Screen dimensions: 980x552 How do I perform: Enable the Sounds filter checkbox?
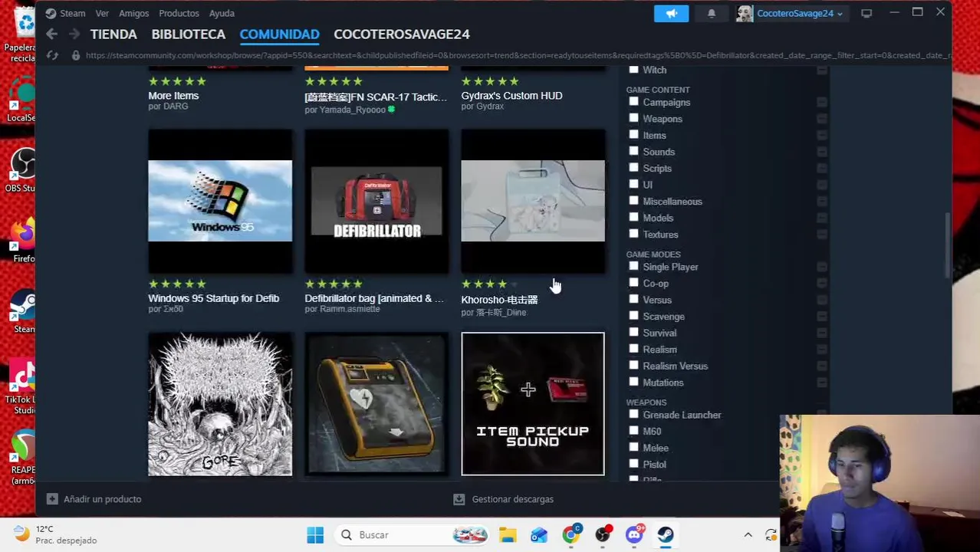click(x=633, y=151)
